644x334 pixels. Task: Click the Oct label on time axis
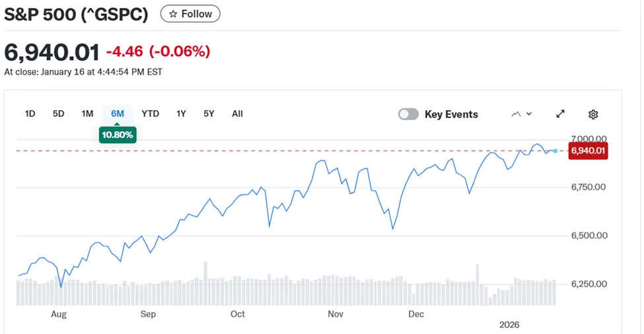click(238, 314)
